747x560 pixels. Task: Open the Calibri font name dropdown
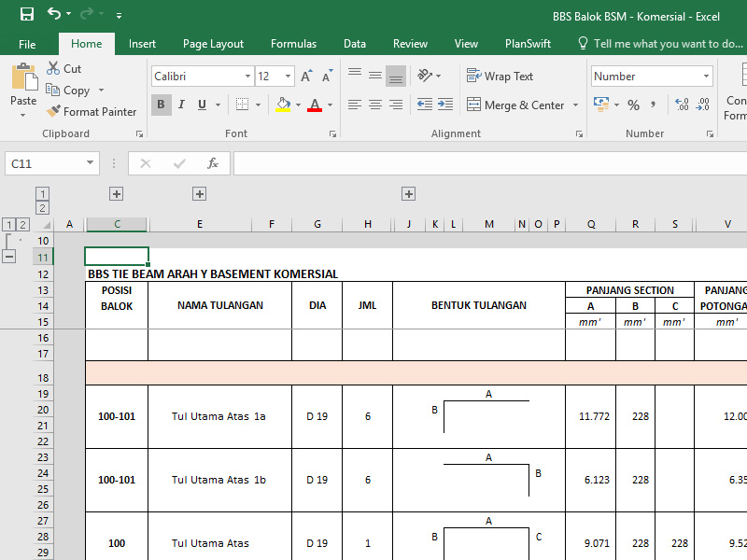pyautogui.click(x=247, y=76)
